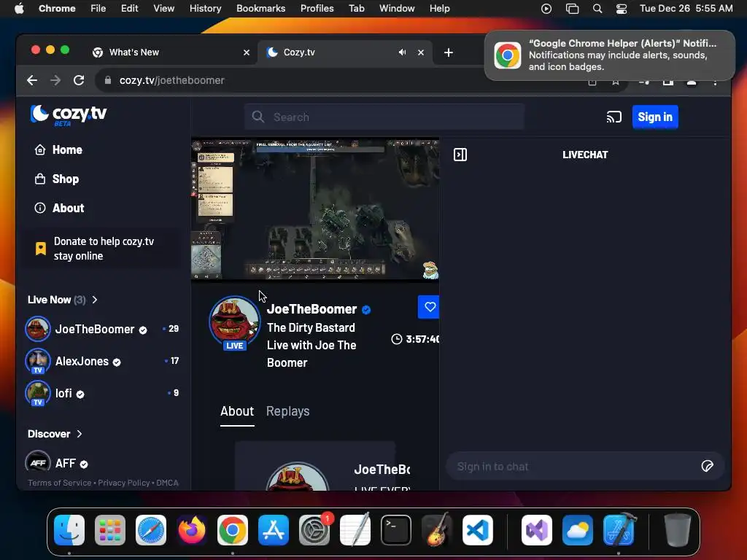Click the search magnifier icon

tap(258, 117)
